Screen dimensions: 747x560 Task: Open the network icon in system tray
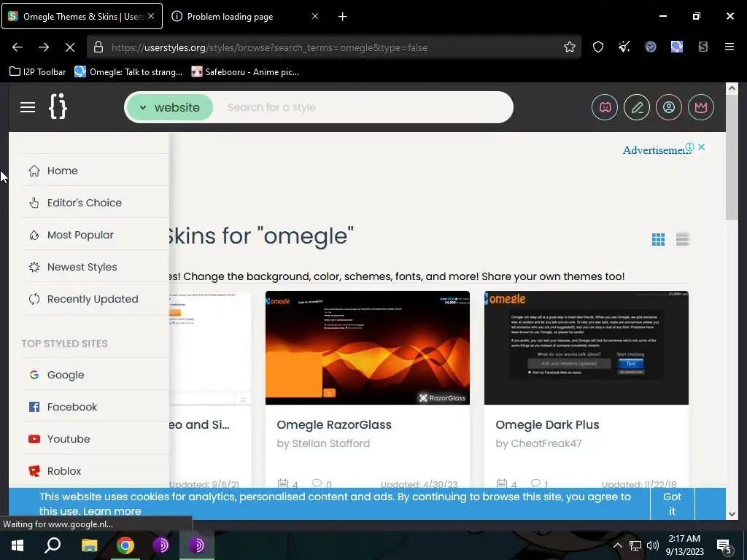click(x=635, y=545)
